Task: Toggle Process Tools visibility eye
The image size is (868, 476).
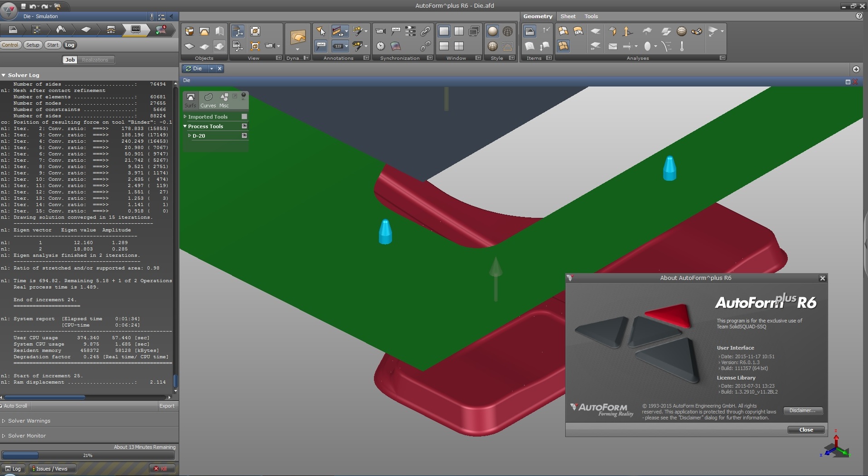Action: 244,126
